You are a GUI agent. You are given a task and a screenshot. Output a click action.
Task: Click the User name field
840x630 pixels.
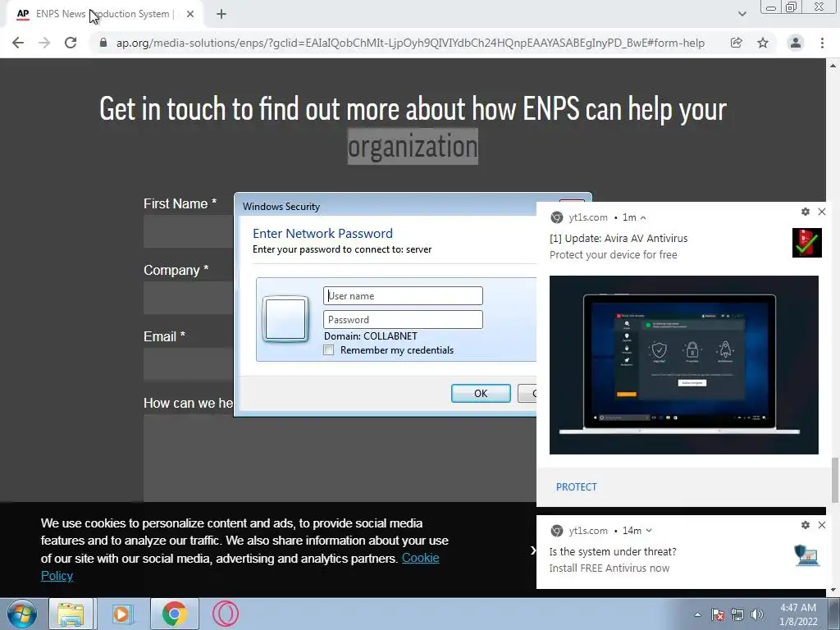click(403, 295)
